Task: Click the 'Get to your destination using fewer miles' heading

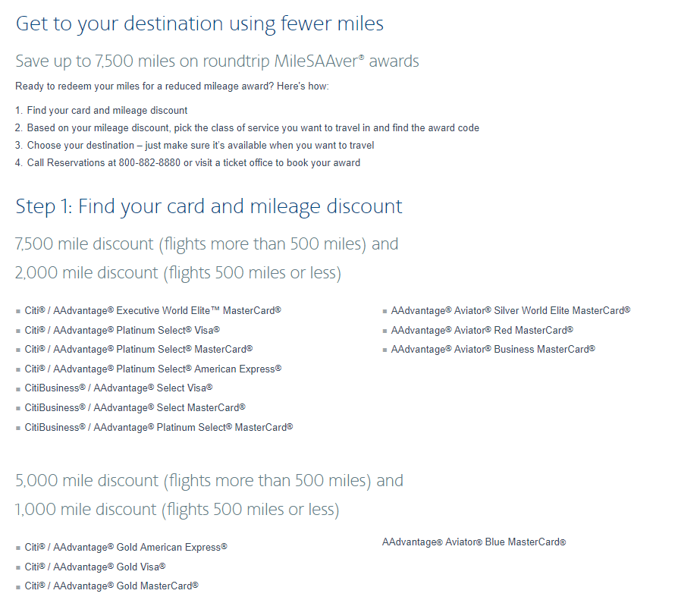Action: 199,24
